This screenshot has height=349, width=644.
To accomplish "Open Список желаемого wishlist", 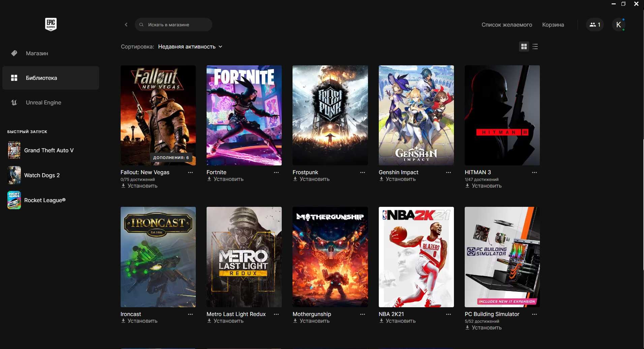I will tap(507, 25).
